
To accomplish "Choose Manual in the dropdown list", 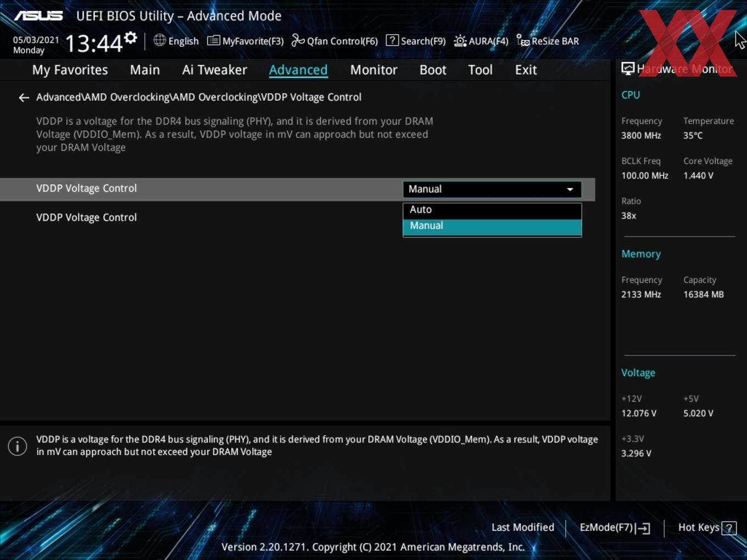I will [x=492, y=226].
